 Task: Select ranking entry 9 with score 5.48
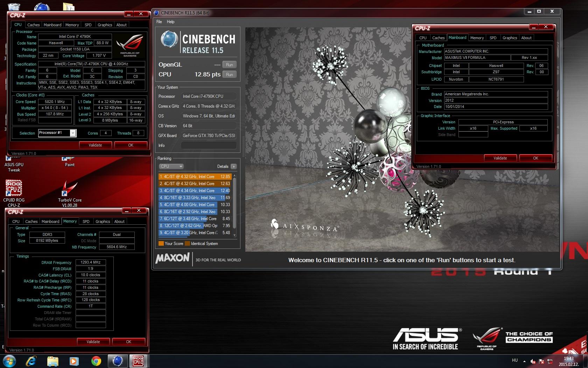(x=195, y=233)
